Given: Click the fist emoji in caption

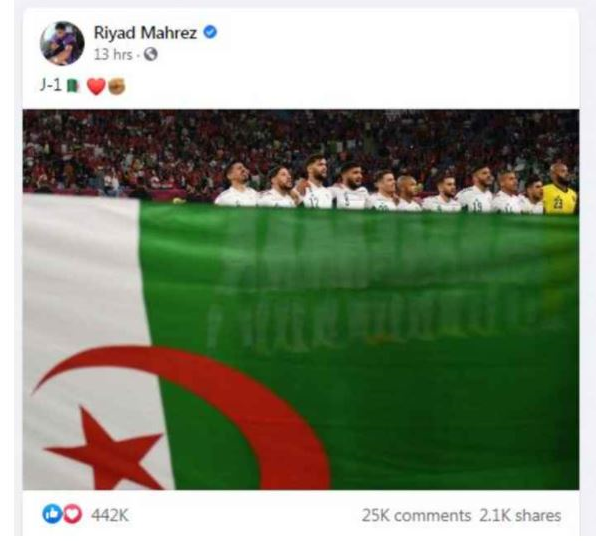Looking at the screenshot, I should coord(117,86).
